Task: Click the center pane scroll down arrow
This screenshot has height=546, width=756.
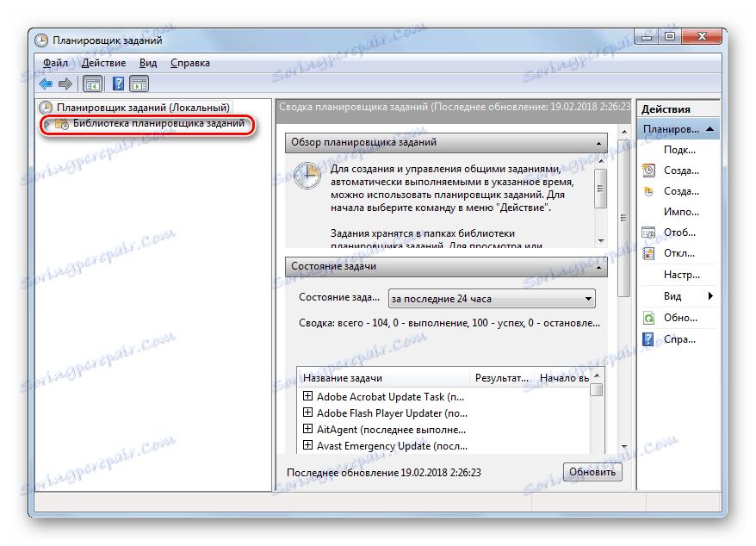Action: pos(624,447)
